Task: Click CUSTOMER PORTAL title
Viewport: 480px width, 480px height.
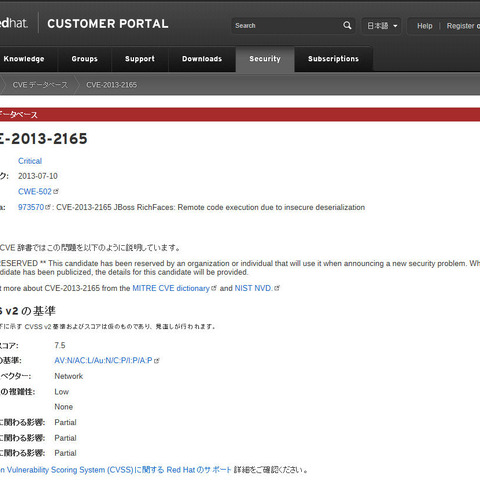Action: [x=108, y=24]
